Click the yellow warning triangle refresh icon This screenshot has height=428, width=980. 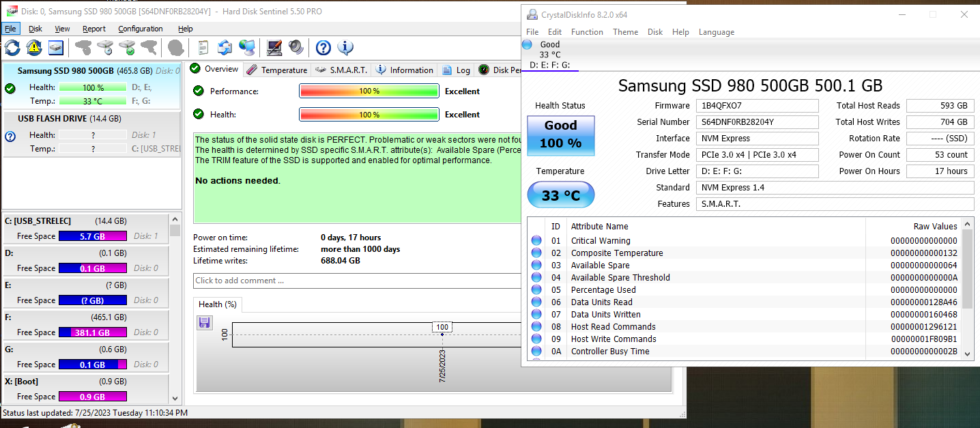coord(34,47)
